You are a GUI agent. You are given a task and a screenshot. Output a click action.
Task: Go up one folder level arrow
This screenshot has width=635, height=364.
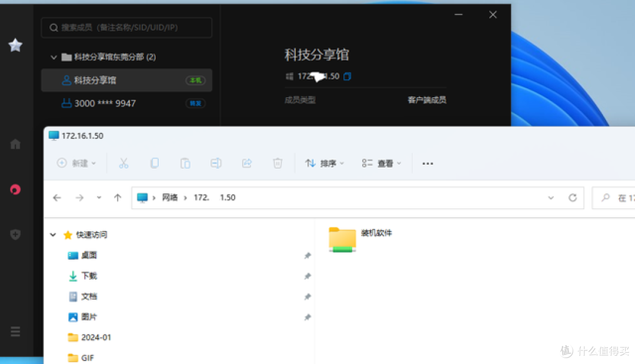click(118, 198)
